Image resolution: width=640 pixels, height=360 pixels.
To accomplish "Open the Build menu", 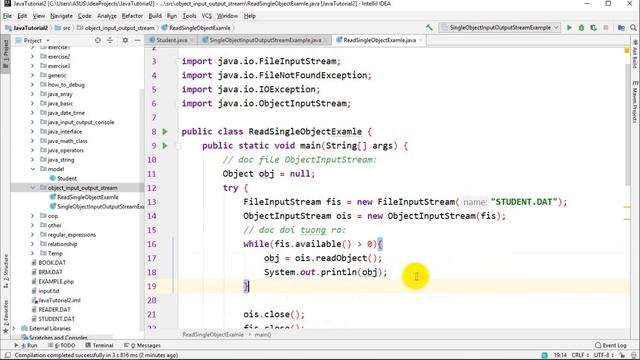I will tap(155, 16).
